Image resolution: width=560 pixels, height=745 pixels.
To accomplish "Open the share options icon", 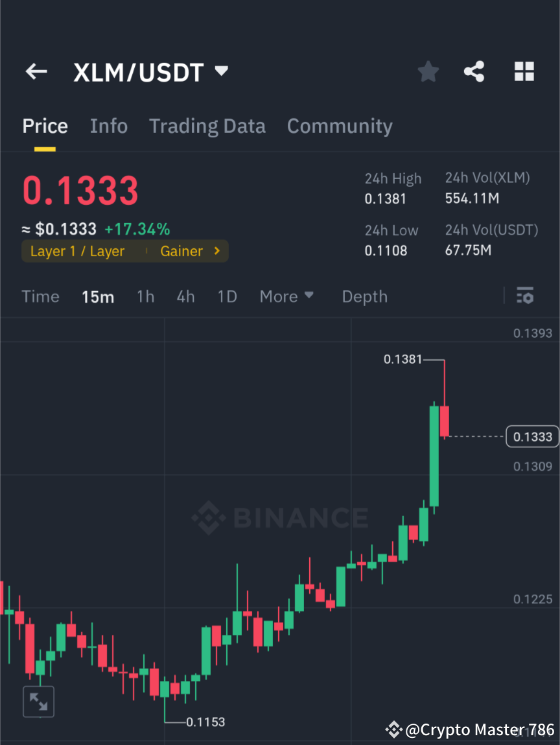I will click(474, 71).
